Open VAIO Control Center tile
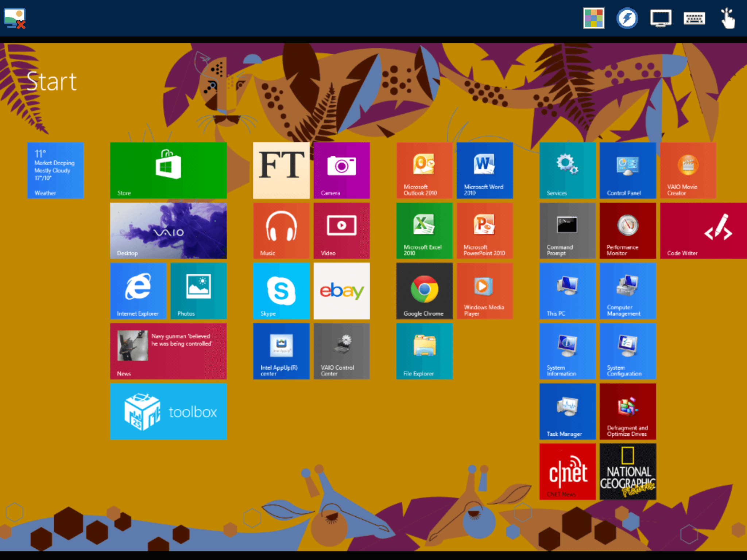This screenshot has width=747, height=560. pyautogui.click(x=342, y=351)
